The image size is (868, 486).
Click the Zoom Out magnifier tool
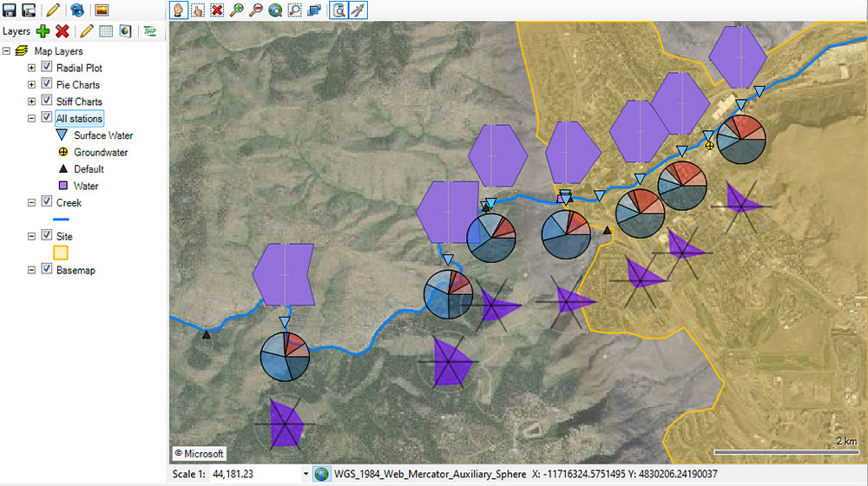[x=256, y=10]
